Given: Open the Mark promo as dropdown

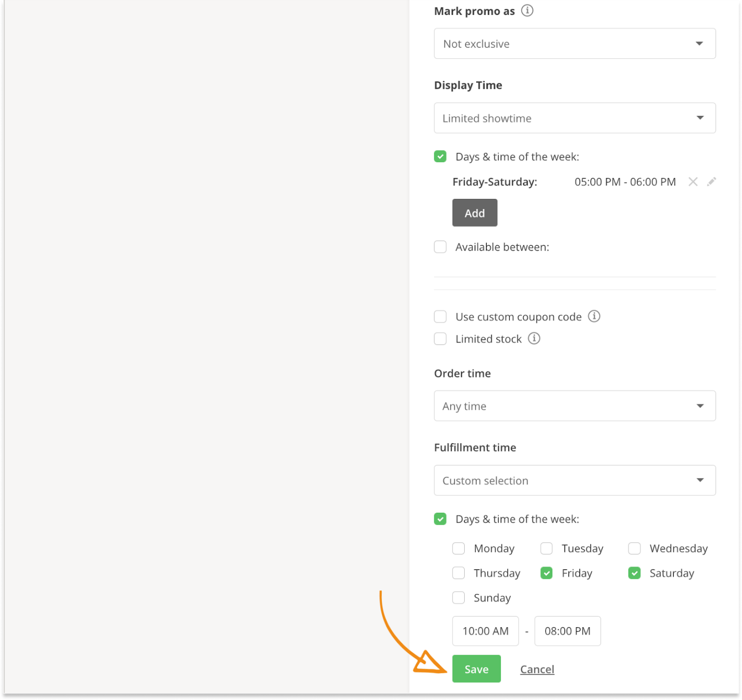Looking at the screenshot, I should (x=574, y=43).
